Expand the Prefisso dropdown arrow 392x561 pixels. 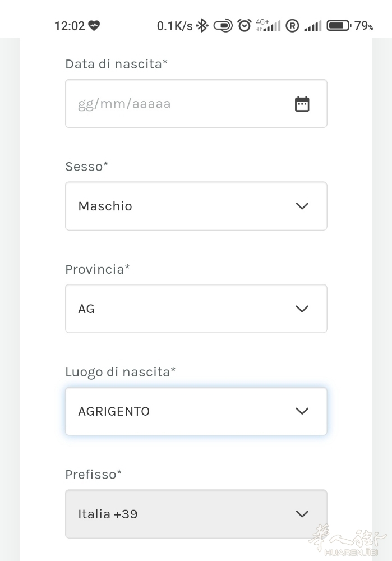click(302, 514)
